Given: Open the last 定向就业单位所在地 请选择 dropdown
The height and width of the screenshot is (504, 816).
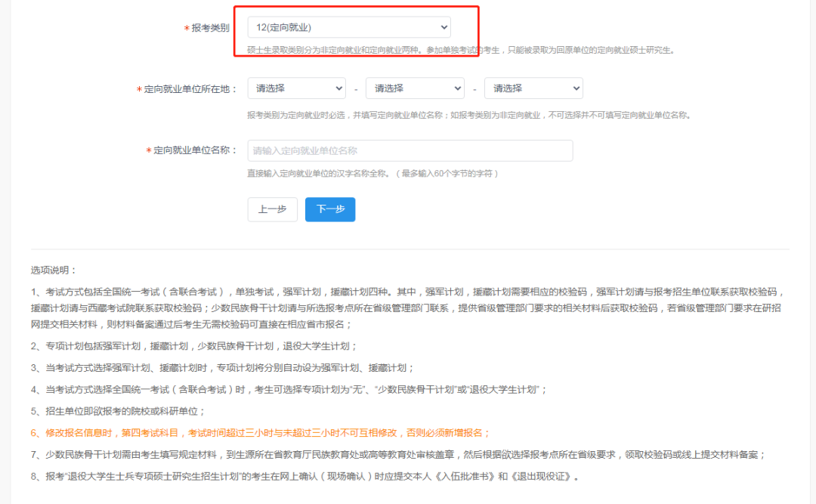Looking at the screenshot, I should coord(533,88).
